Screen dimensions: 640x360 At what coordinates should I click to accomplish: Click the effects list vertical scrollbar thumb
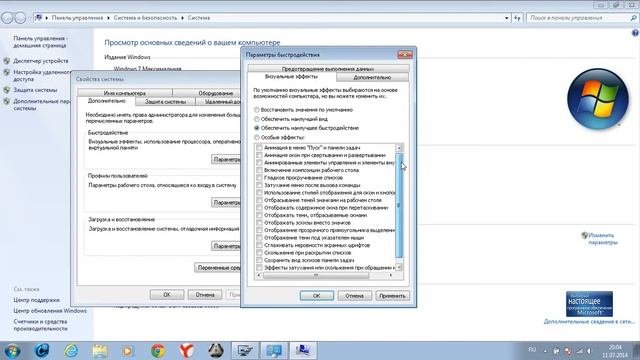pos(399,205)
